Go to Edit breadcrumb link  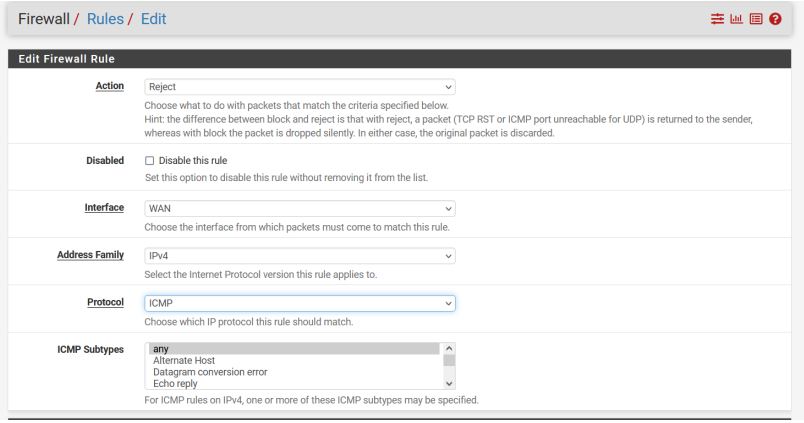click(x=153, y=19)
